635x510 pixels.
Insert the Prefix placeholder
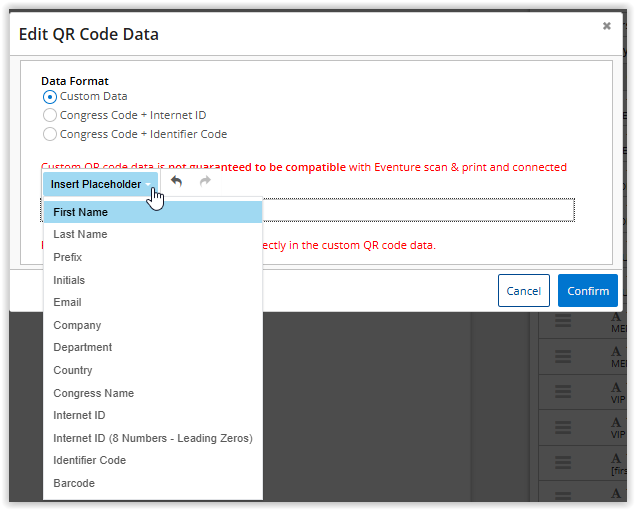click(x=68, y=257)
